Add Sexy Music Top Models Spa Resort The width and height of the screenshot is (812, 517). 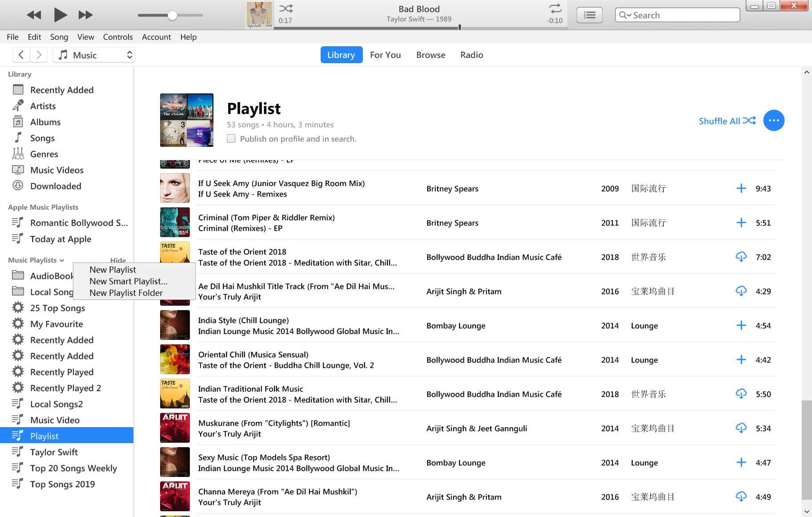click(x=741, y=462)
